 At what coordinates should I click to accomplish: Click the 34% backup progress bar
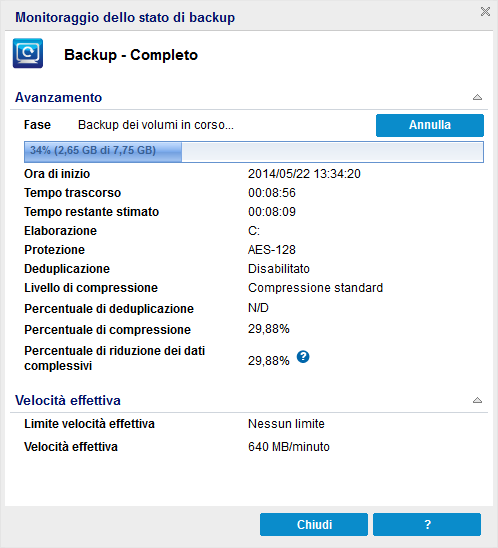tap(254, 152)
